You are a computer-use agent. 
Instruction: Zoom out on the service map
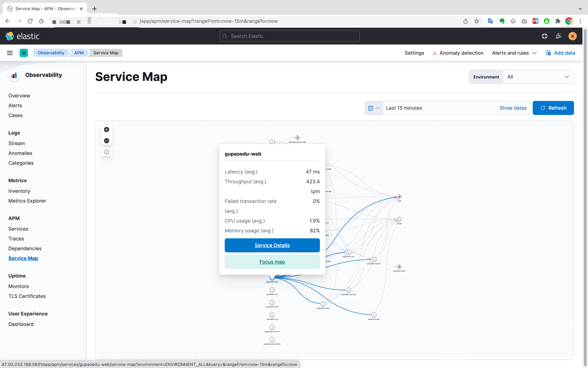(106, 141)
